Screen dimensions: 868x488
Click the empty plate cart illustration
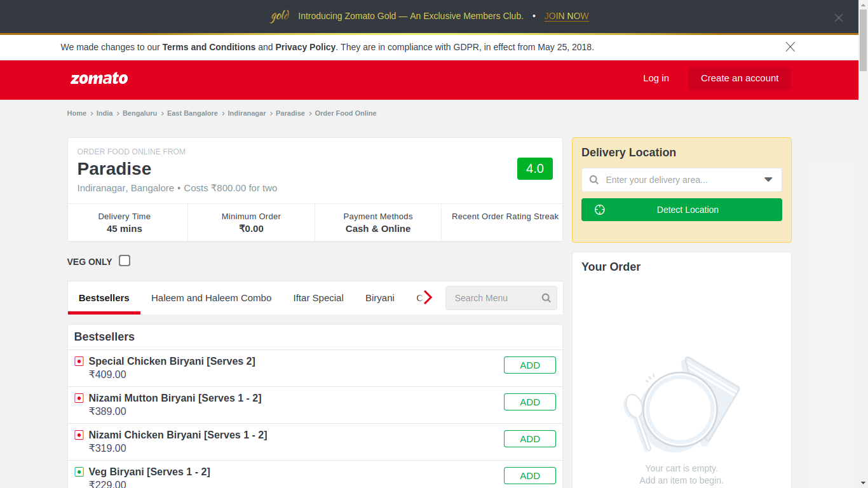click(681, 404)
